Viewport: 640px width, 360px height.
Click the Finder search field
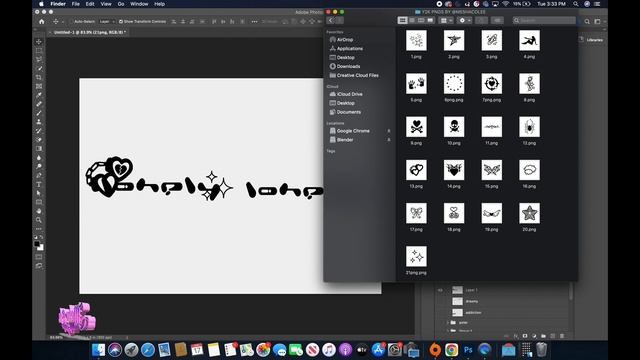pos(544,20)
